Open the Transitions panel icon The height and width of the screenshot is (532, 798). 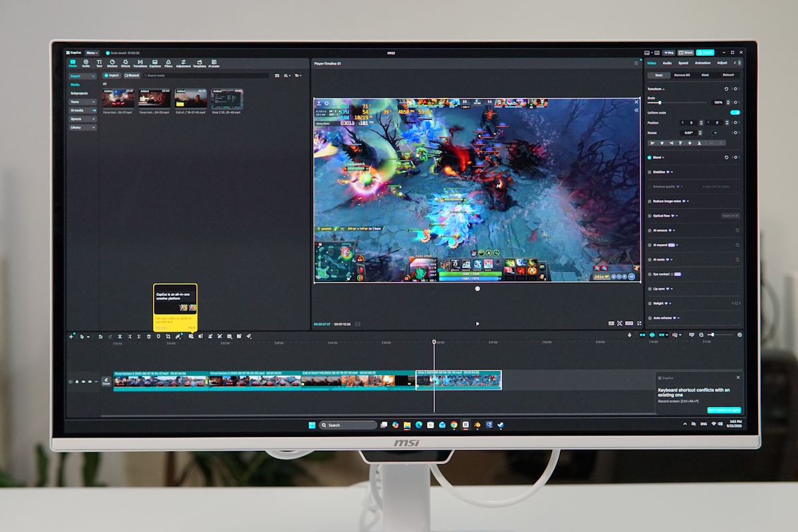[140, 62]
